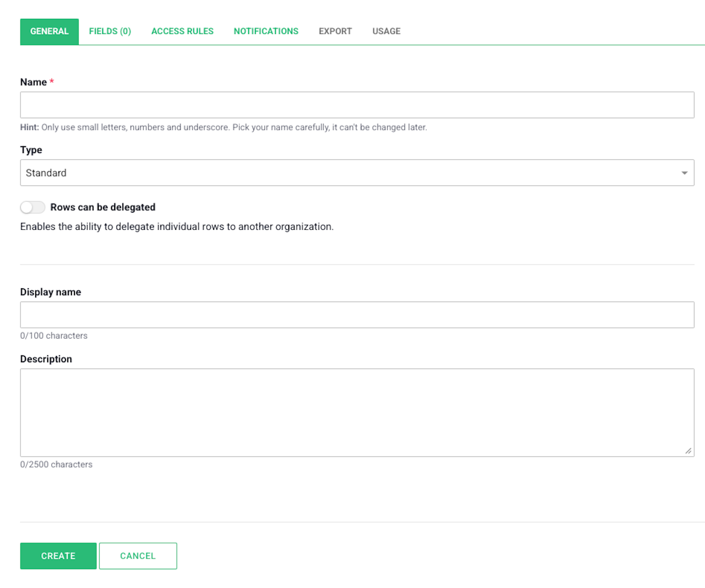This screenshot has width=705, height=588.
Task: View the Usage tab
Action: click(386, 31)
